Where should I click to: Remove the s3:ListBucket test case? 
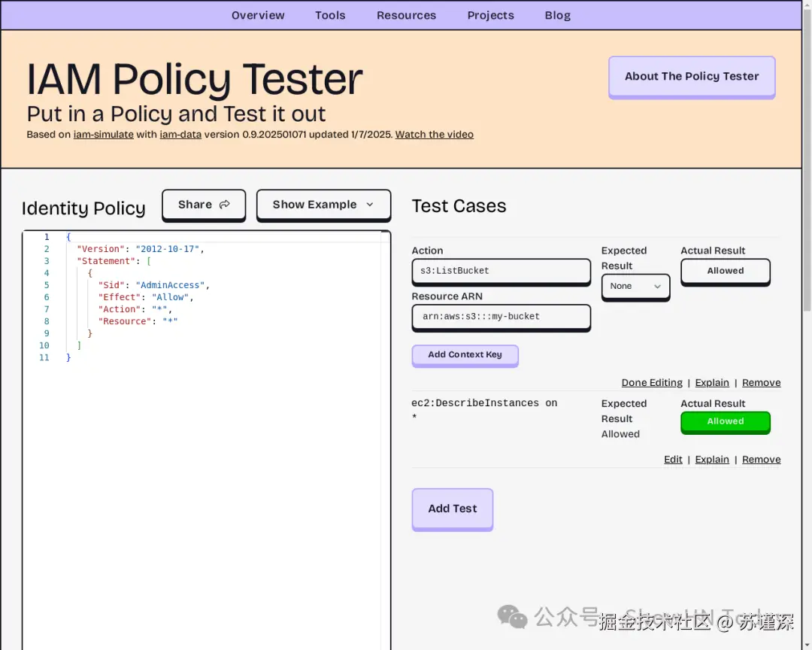[761, 382]
